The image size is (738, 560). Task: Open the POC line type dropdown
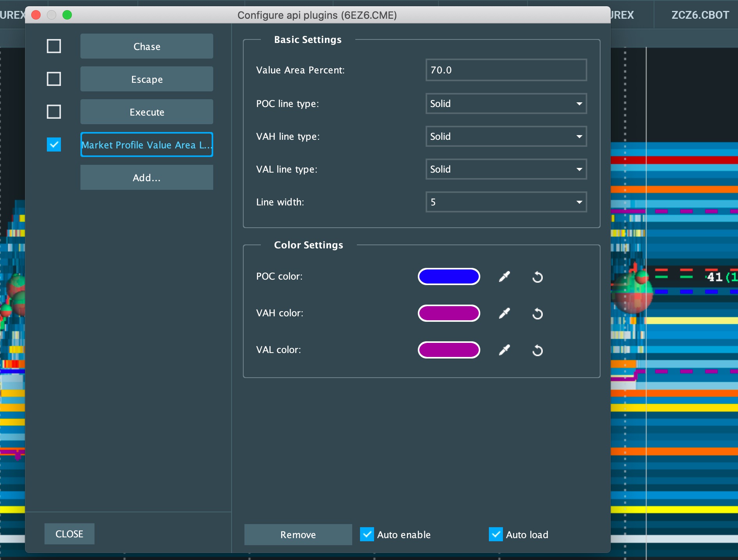(506, 103)
